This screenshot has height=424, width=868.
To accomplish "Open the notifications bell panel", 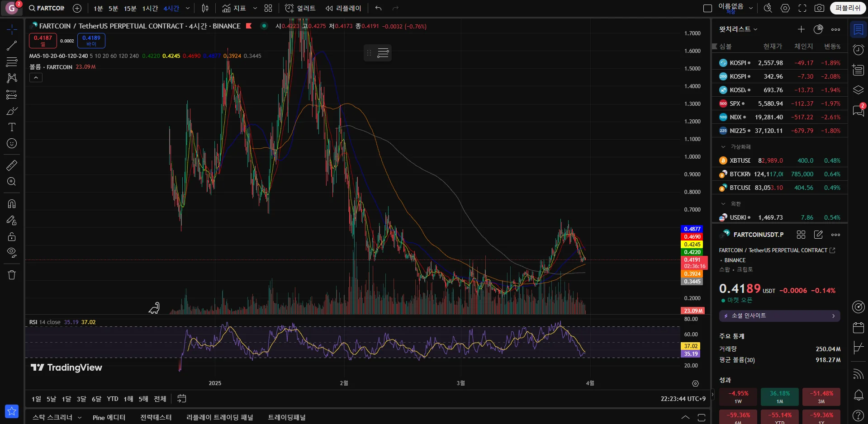I will pyautogui.click(x=858, y=395).
